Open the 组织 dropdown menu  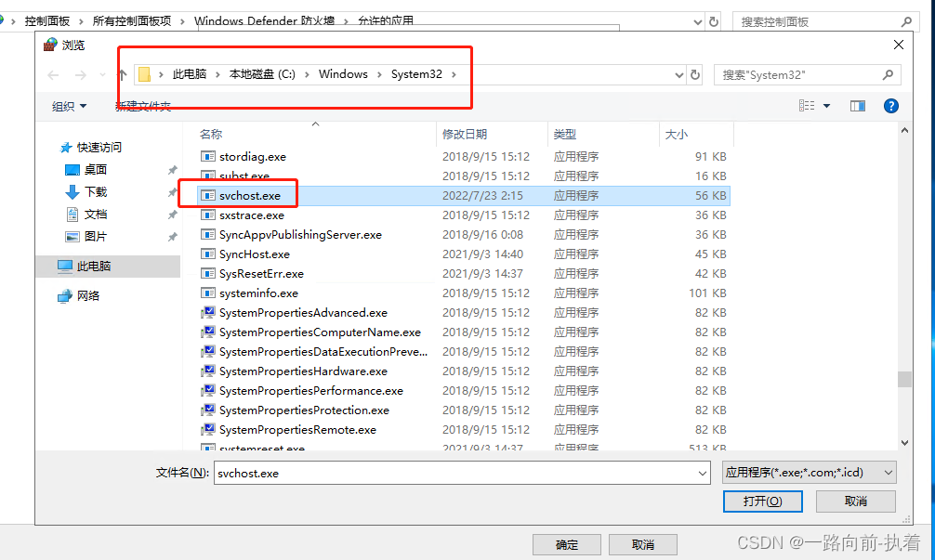click(69, 106)
